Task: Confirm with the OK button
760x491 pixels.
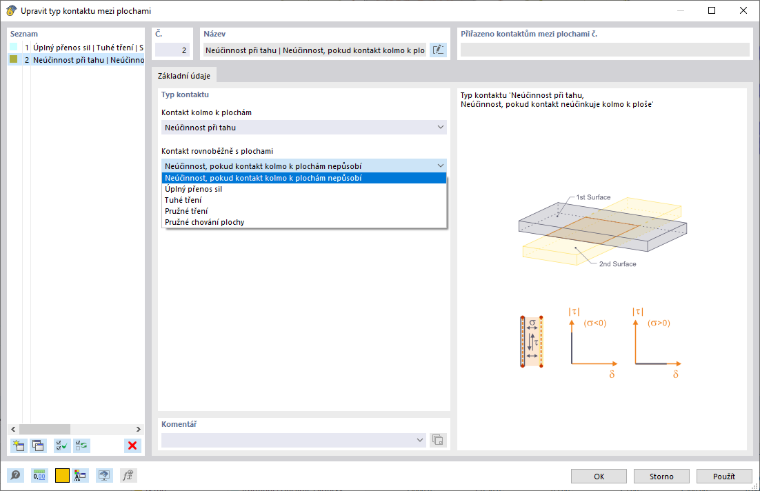Action: (599, 476)
